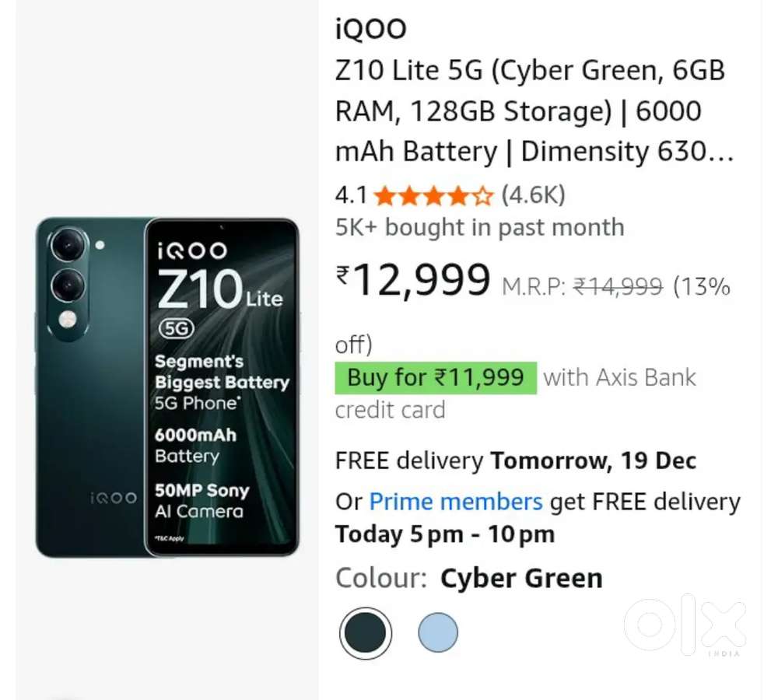Viewport: 778px width, 700px height.
Task: Click the 4.1 rating number
Action: click(x=351, y=195)
